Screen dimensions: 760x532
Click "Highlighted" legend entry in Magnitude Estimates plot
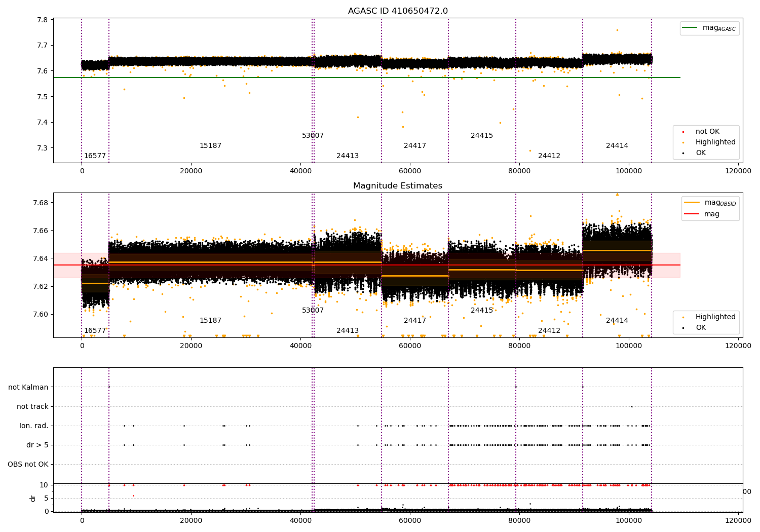pos(709,317)
